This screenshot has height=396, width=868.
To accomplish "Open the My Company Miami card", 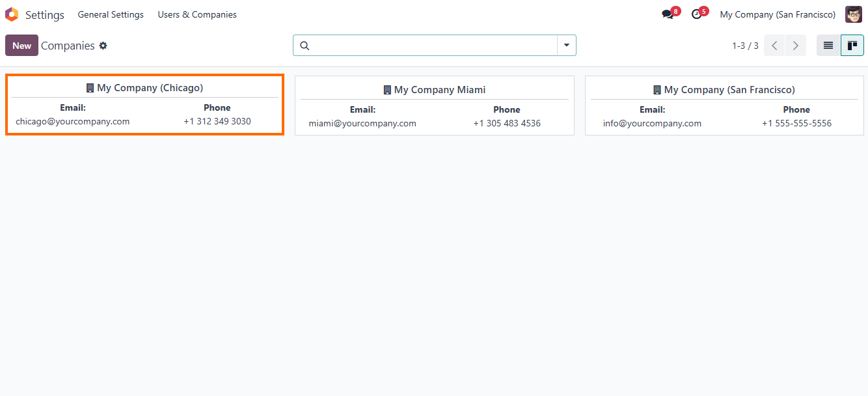I will tap(435, 106).
